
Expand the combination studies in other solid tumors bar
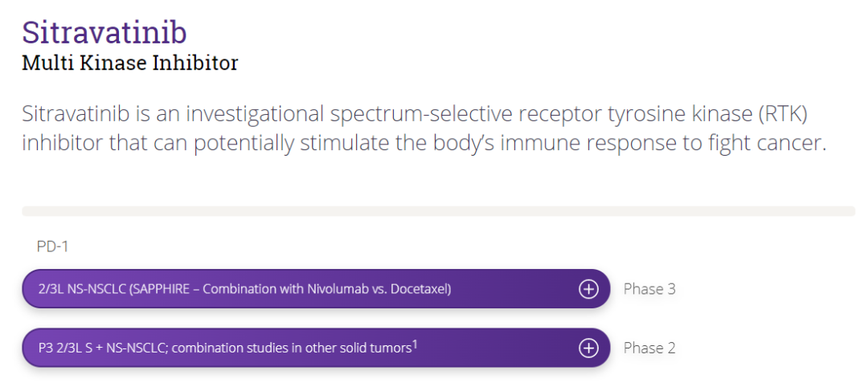click(316, 348)
